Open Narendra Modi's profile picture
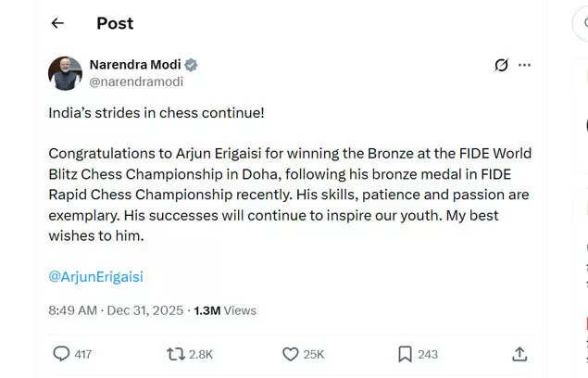The height and width of the screenshot is (378, 588). pos(65,73)
